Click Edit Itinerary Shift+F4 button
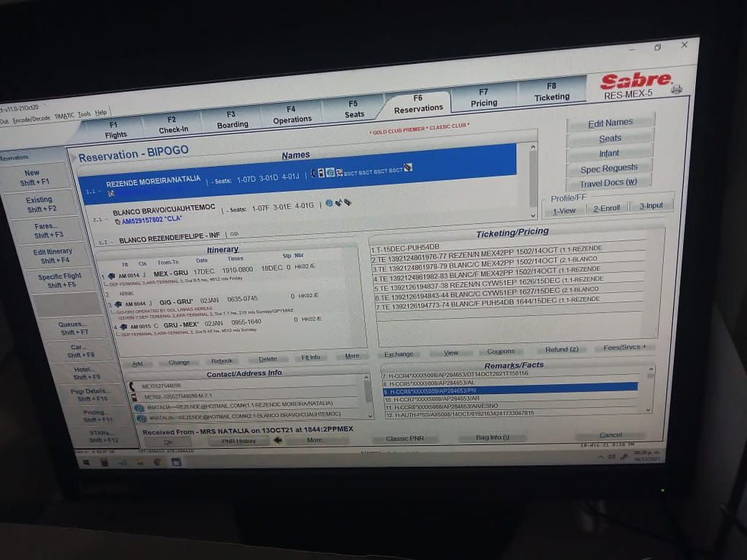 coord(53,256)
